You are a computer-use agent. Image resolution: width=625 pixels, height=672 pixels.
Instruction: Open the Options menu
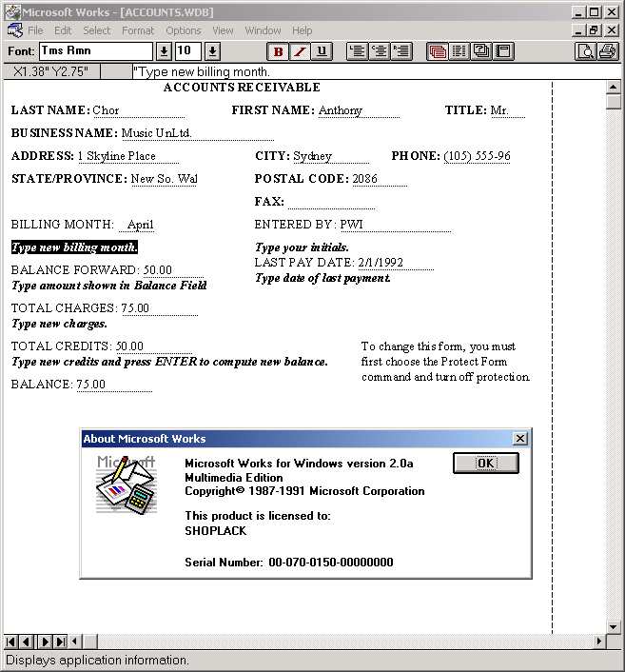click(x=184, y=30)
